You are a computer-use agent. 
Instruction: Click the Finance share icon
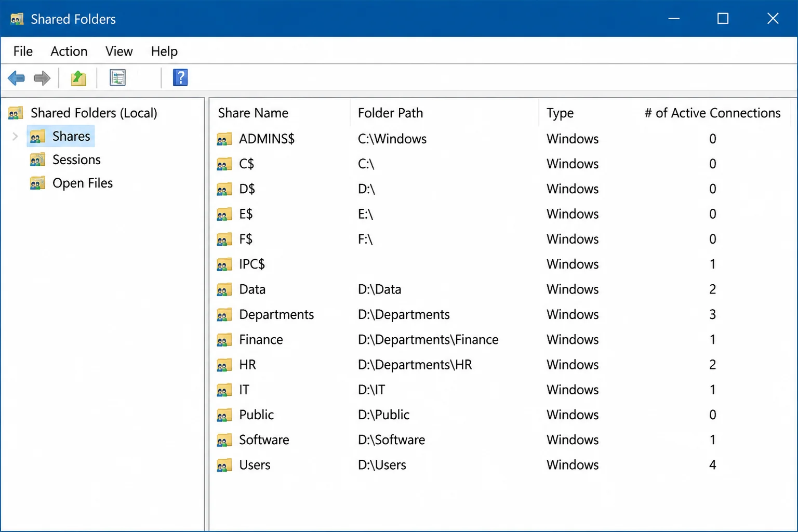pos(224,340)
